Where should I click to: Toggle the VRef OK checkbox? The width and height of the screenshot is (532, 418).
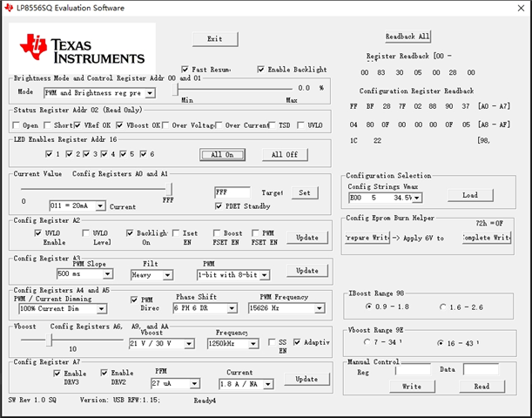[77, 125]
